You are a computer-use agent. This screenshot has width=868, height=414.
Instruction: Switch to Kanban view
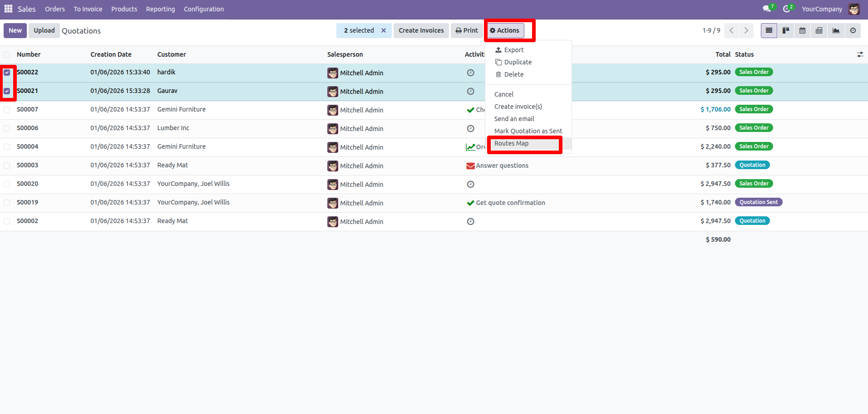point(785,30)
